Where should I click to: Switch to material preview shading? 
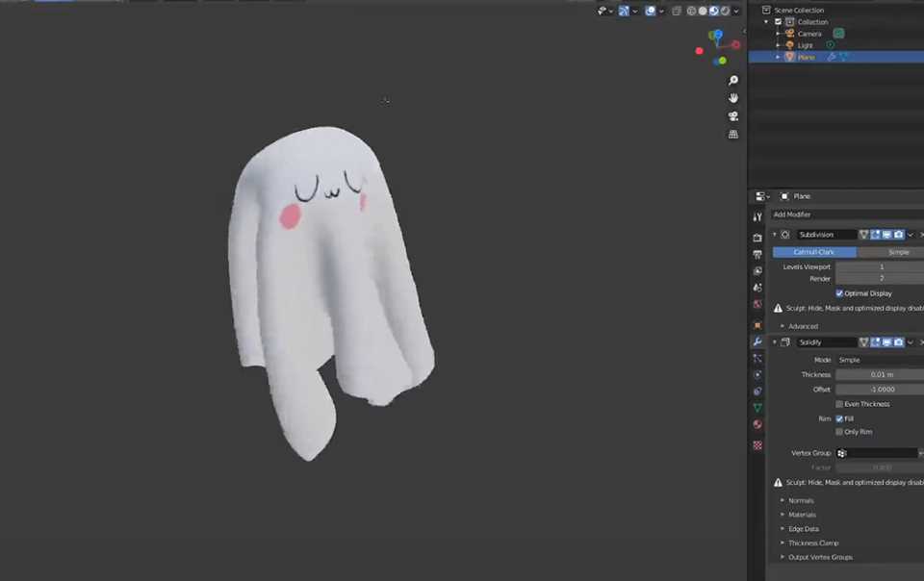pyautogui.click(x=713, y=11)
